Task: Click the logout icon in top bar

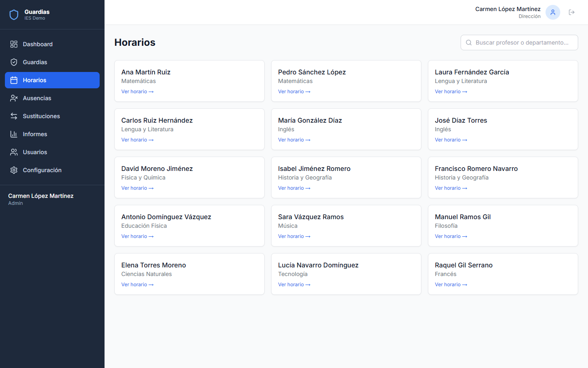Action: [x=572, y=12]
